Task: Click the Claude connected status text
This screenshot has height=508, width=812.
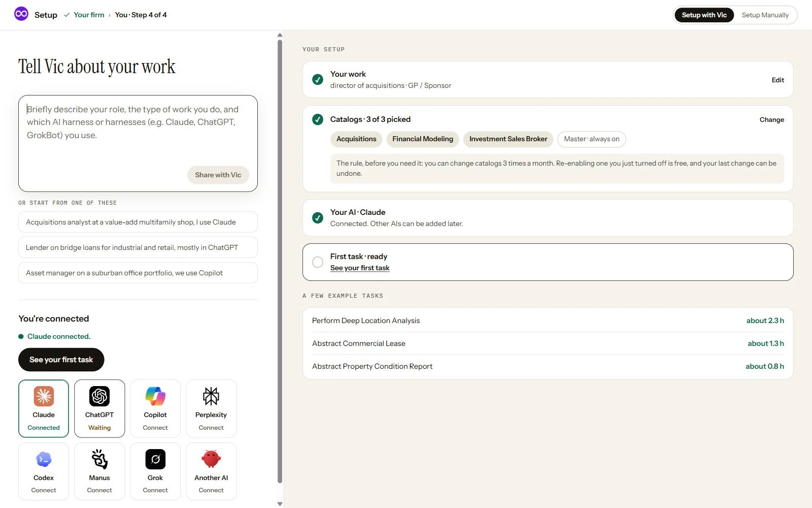Action: point(59,336)
